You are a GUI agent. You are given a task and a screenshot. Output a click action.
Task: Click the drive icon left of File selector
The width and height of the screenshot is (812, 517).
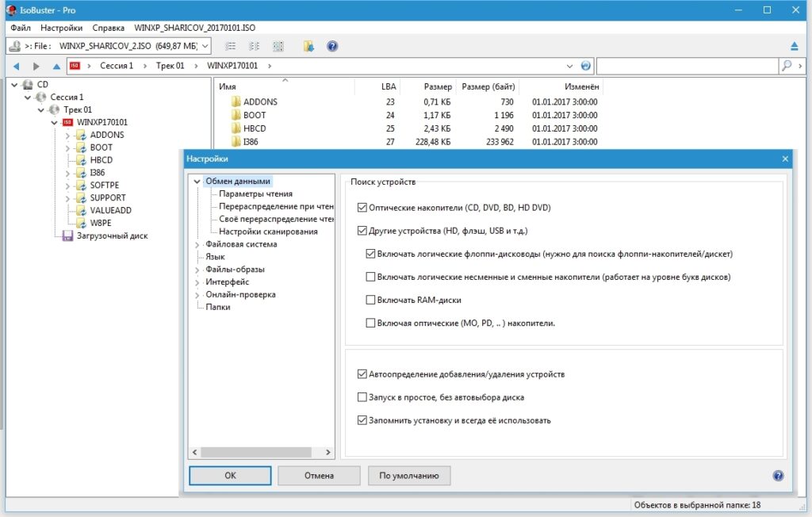click(15, 46)
